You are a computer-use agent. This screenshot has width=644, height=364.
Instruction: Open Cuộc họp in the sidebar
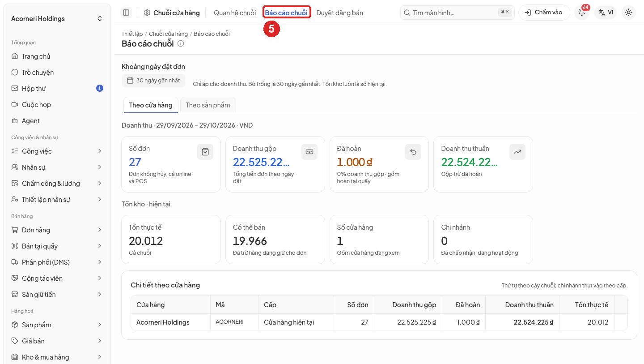click(x=57, y=105)
